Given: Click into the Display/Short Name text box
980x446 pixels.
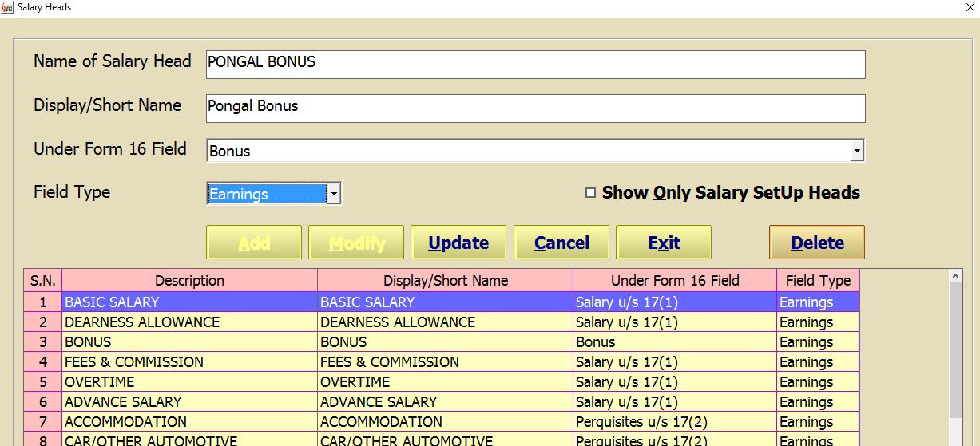Looking at the screenshot, I should pos(535,109).
